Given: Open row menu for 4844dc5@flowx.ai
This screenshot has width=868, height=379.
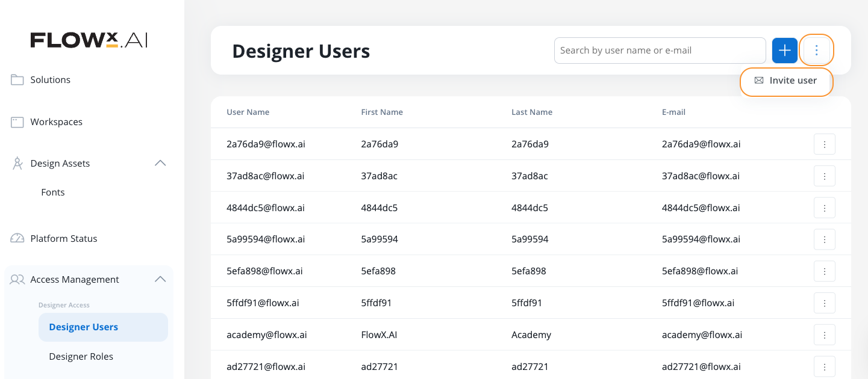Looking at the screenshot, I should point(824,208).
